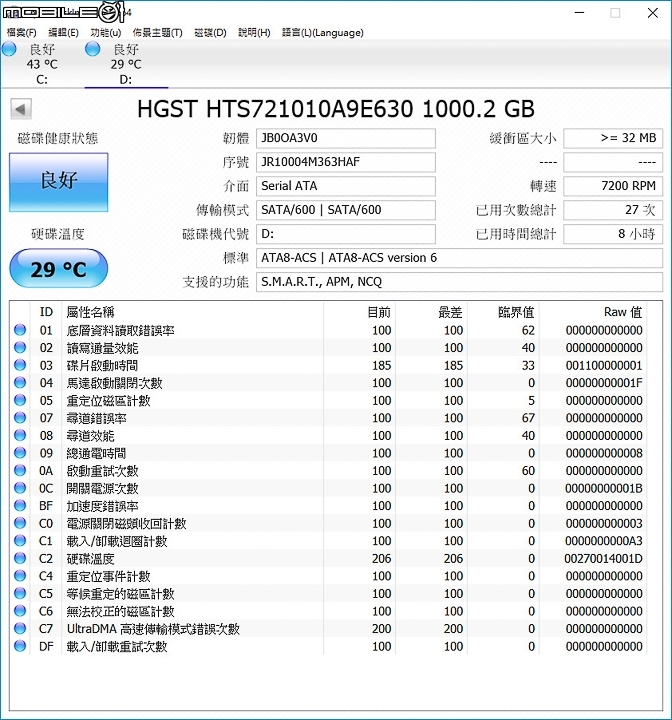Click the rotation rate field 7200 RPM
Image resolution: width=672 pixels, height=720 pixels.
click(x=613, y=186)
